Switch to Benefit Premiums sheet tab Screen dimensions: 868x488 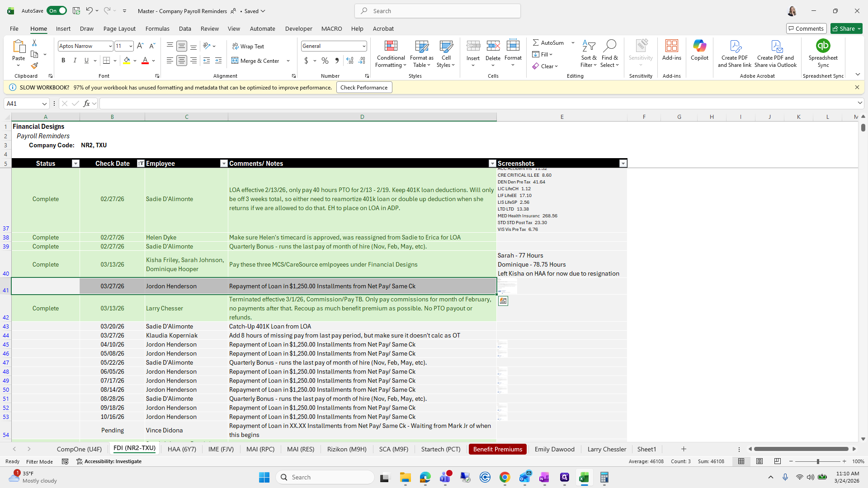point(497,449)
